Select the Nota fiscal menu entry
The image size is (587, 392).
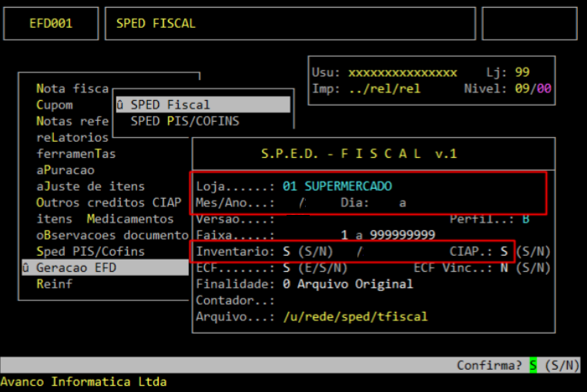[72, 89]
